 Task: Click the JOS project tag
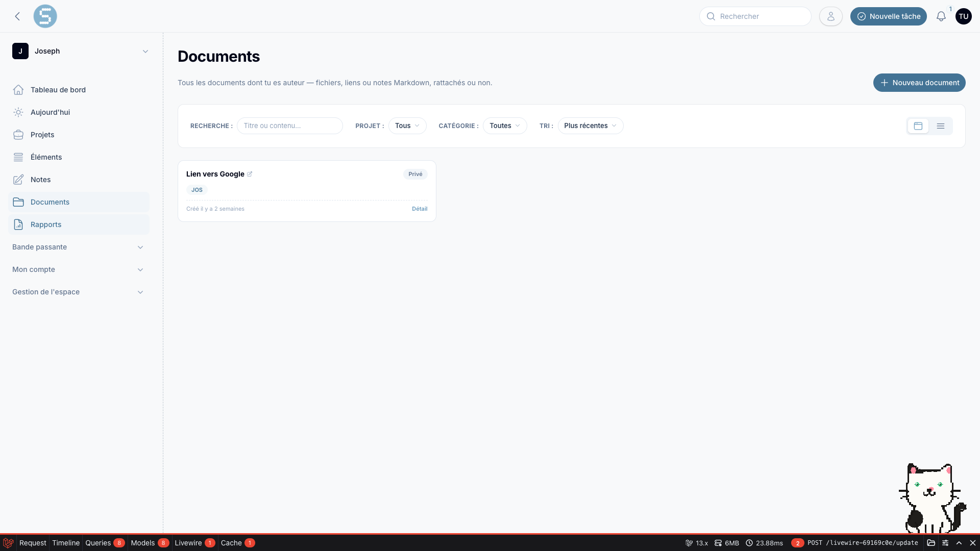tap(197, 190)
